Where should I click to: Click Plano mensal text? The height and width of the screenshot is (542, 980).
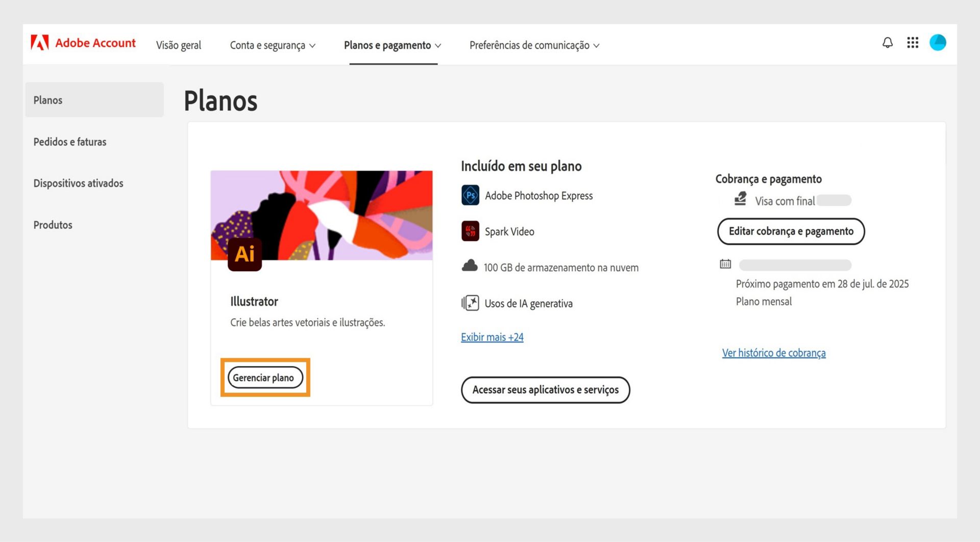(764, 301)
